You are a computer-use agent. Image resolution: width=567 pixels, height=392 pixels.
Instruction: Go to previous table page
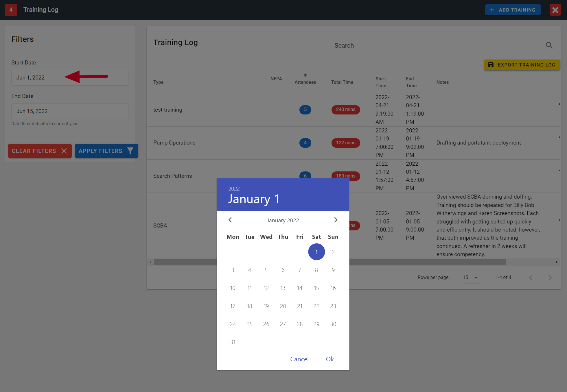coord(531,278)
